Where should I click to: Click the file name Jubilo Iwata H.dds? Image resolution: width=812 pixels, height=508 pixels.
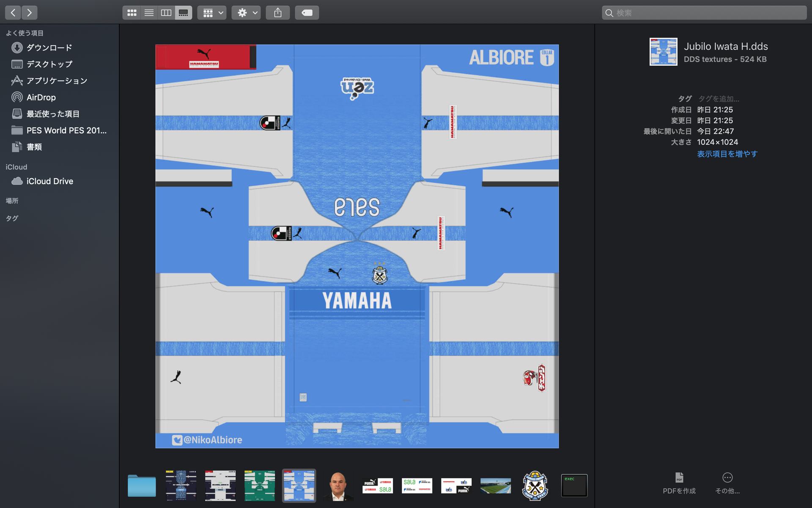coord(726,47)
